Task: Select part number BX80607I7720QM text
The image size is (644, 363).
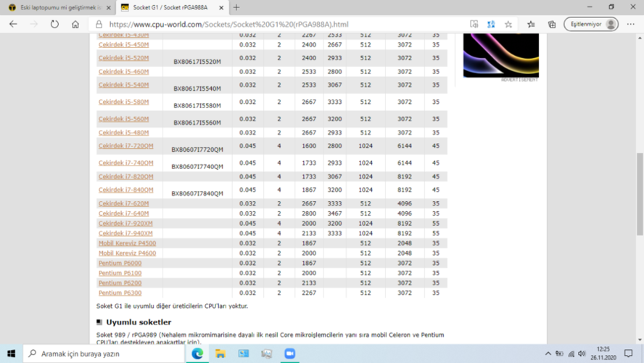Action: (x=197, y=150)
